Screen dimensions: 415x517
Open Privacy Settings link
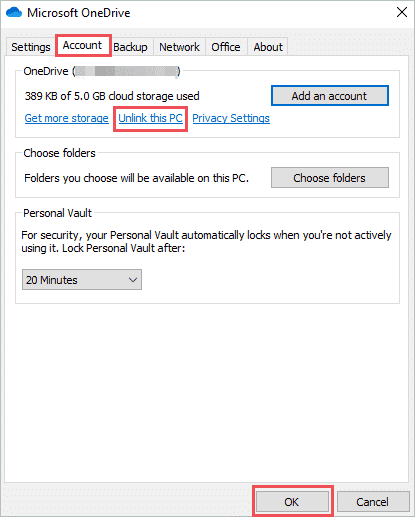tap(231, 118)
